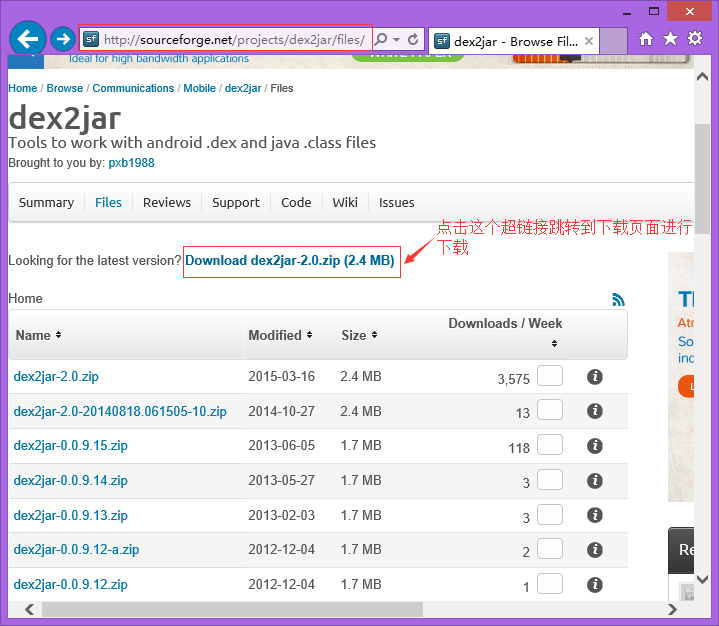
Task: Switch to the Summary tab
Action: tap(46, 202)
